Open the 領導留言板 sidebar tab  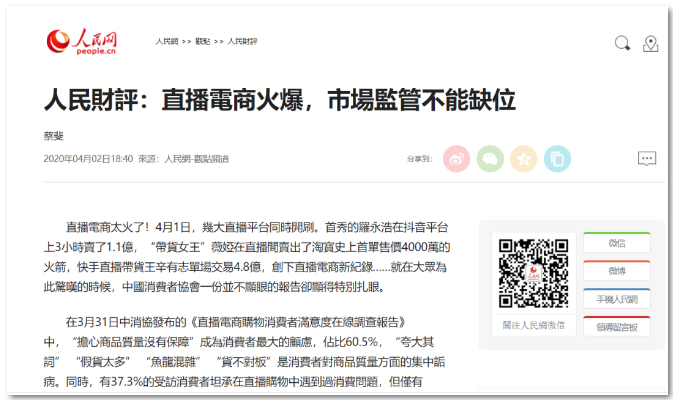[x=616, y=327]
